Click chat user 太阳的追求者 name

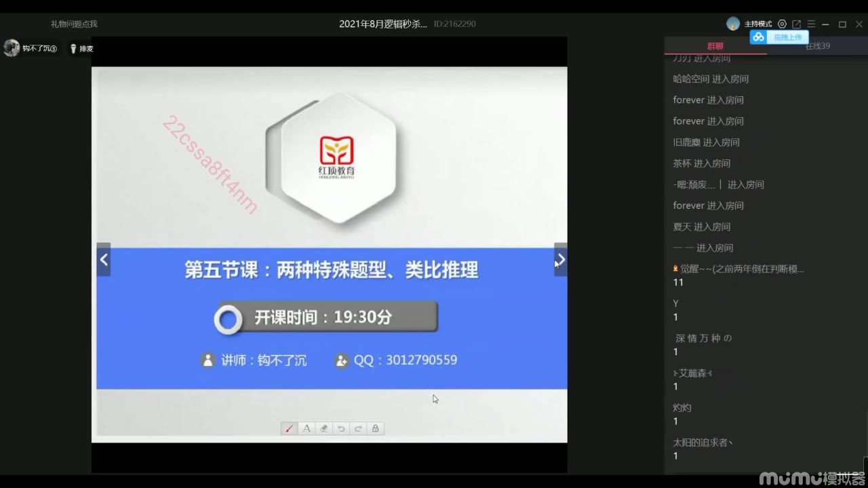tap(703, 443)
